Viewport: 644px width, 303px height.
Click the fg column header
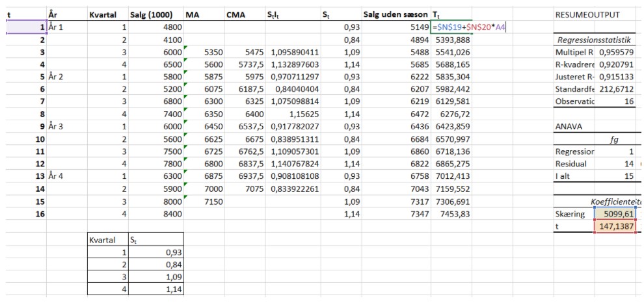(615, 138)
